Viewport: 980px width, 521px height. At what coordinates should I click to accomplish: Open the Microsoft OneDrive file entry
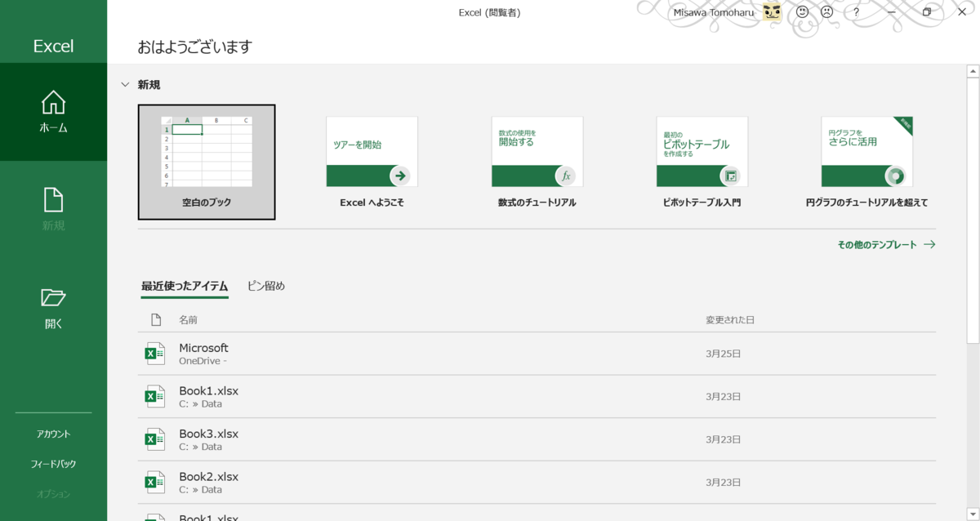pyautogui.click(x=537, y=354)
